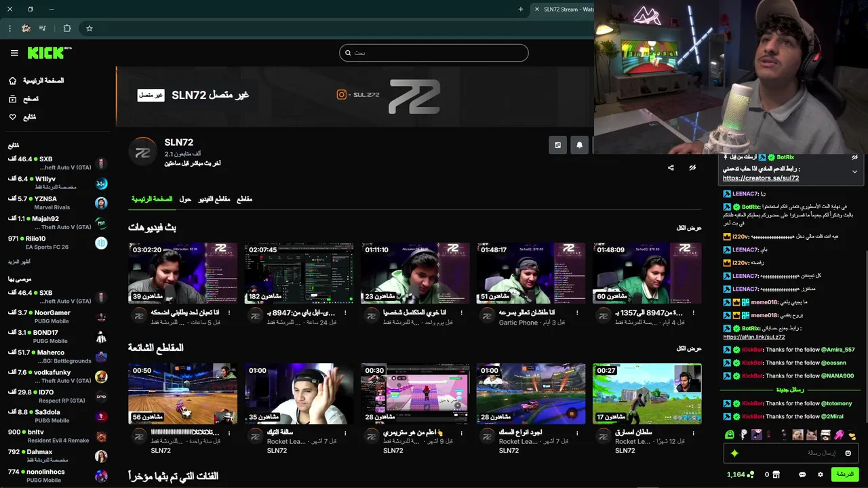Viewport: 868px width, 488px height.
Task: Toggle the channel notification bell
Action: [579, 144]
